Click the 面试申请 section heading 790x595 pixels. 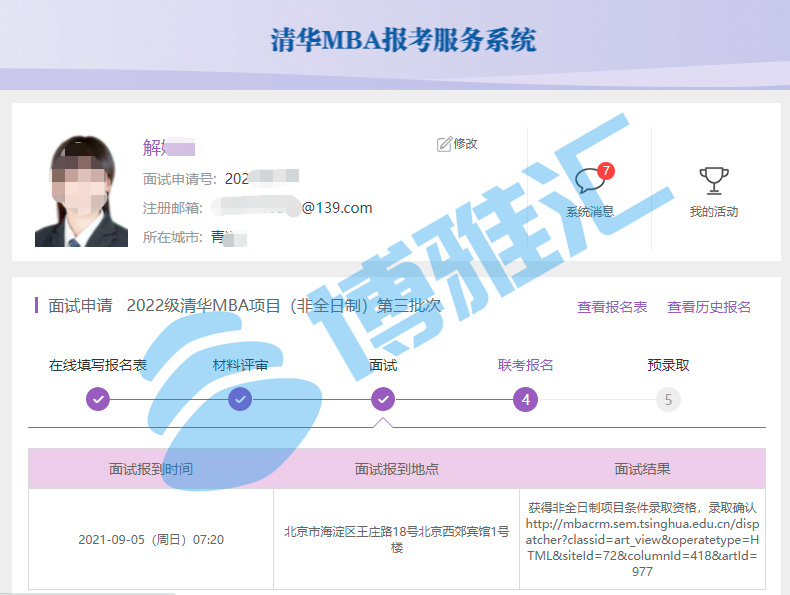point(80,306)
